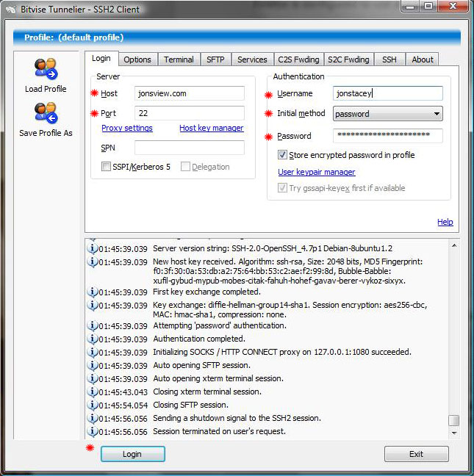Open the Terminal tab
This screenshot has width=474, height=476.
click(x=179, y=59)
